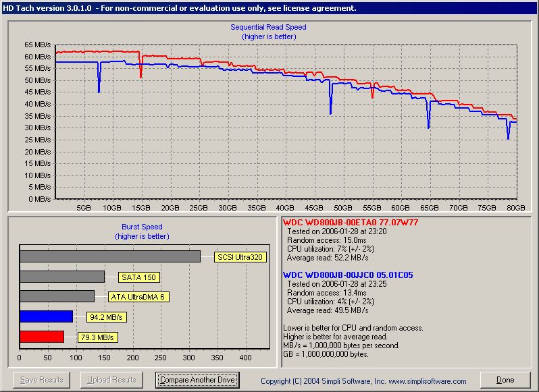Select the red burst speed bar
Screen dimensions: 539x392
pos(42,337)
